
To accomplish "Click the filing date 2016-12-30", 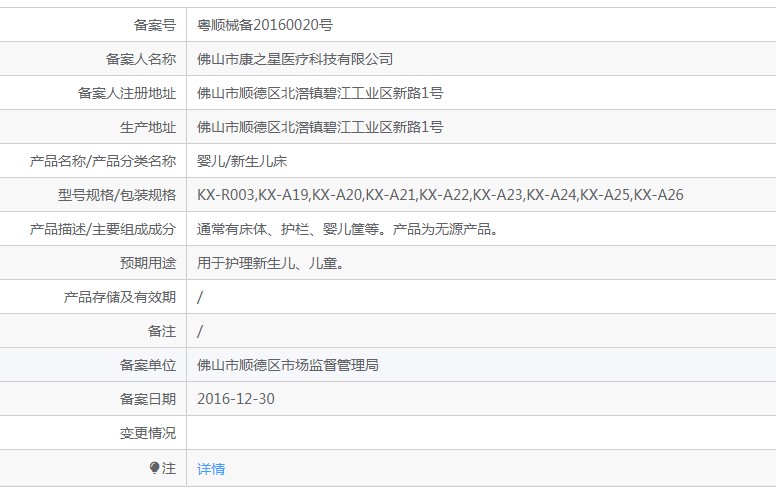I will pos(236,399).
